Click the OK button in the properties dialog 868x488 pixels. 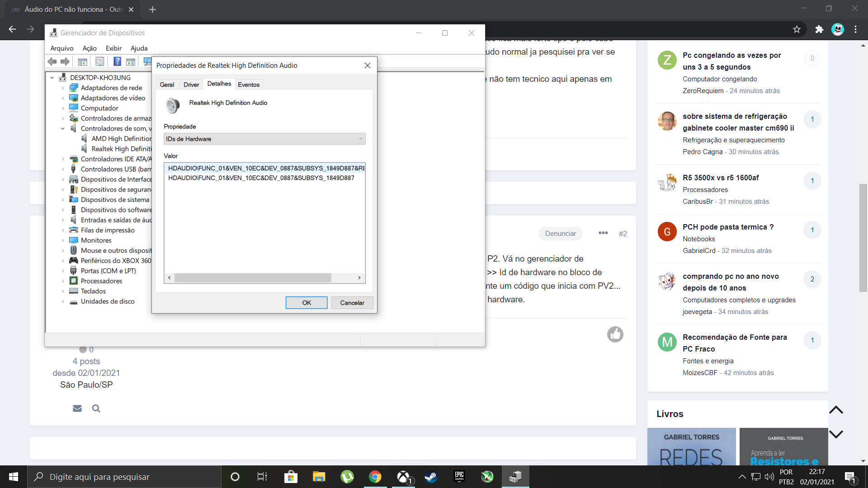coord(307,303)
